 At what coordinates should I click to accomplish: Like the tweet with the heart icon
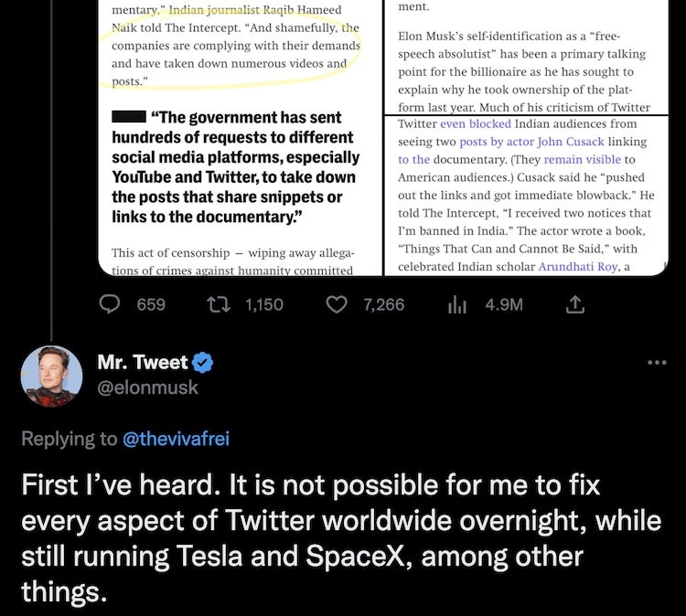click(337, 304)
